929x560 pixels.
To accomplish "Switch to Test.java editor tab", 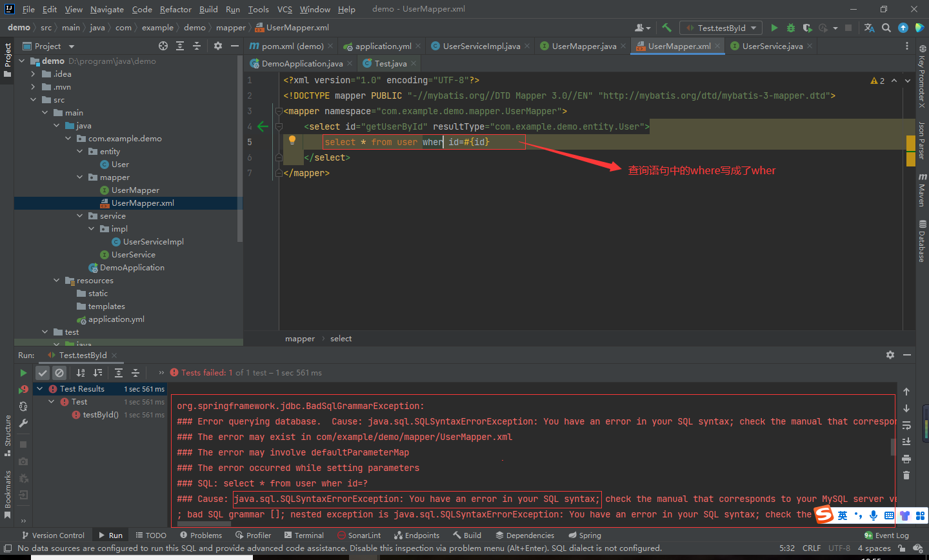I will pos(391,63).
